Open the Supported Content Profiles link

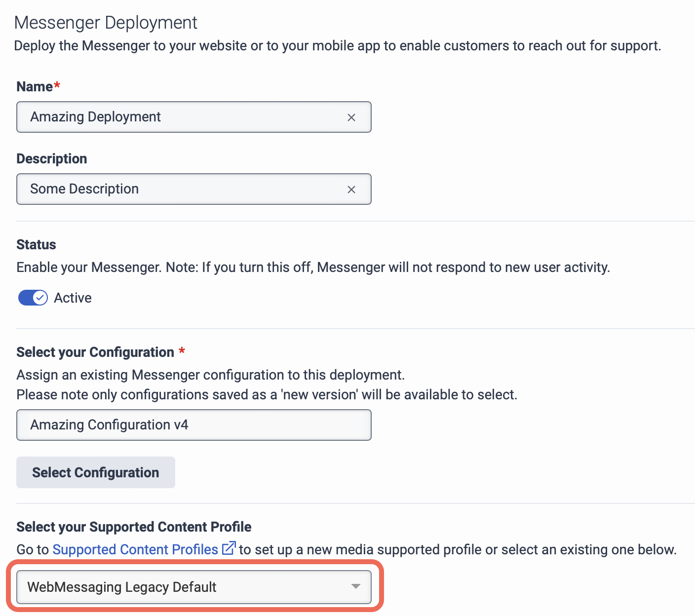pyautogui.click(x=135, y=549)
